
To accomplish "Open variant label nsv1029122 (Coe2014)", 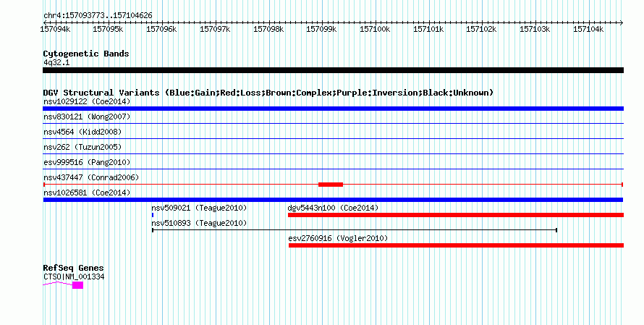I will coord(87,101).
